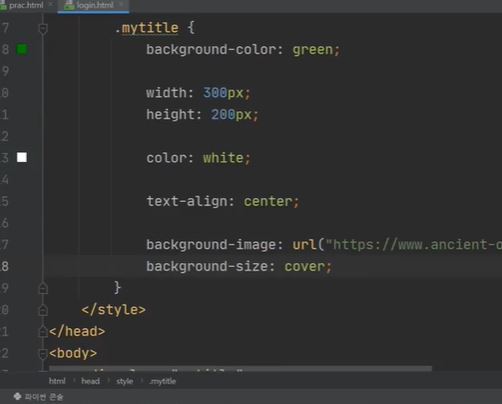Click the </style> closing tag
Screen dimensions: 502x404
click(x=113, y=310)
